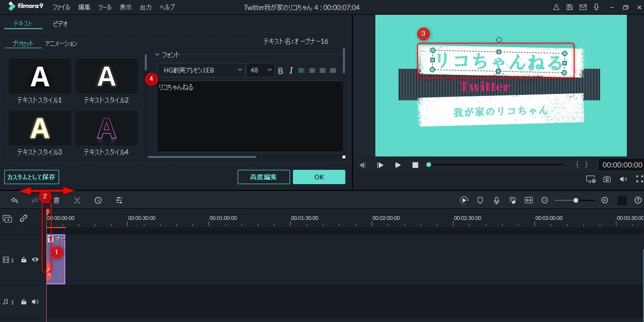Open timeline help question mark icon
This screenshot has width=644, height=322.
[638, 200]
